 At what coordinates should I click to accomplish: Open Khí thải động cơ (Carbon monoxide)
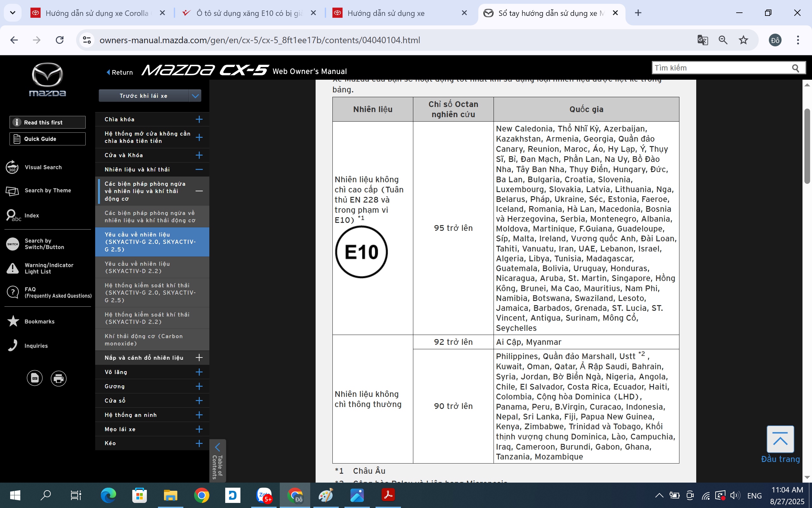[x=152, y=340]
